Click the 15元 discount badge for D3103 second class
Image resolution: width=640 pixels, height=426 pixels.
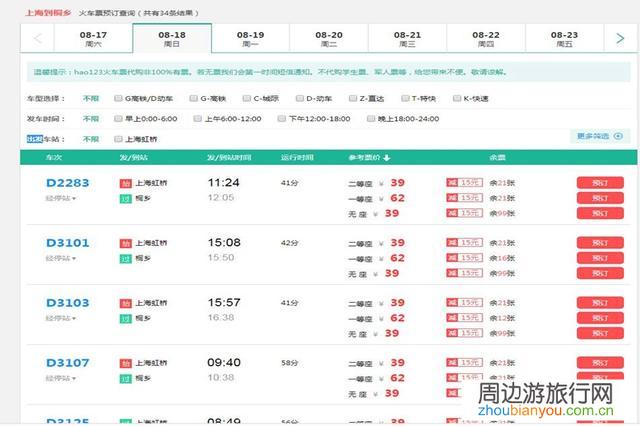[464, 303]
